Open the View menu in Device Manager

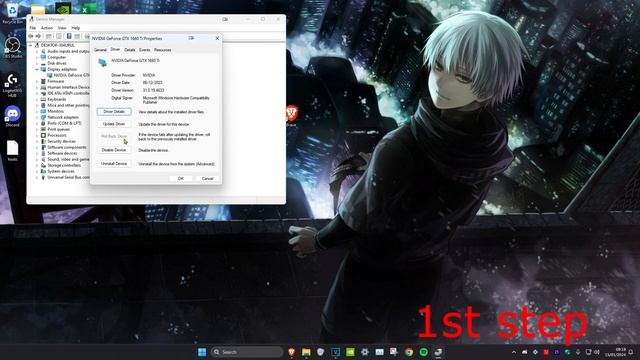point(62,28)
